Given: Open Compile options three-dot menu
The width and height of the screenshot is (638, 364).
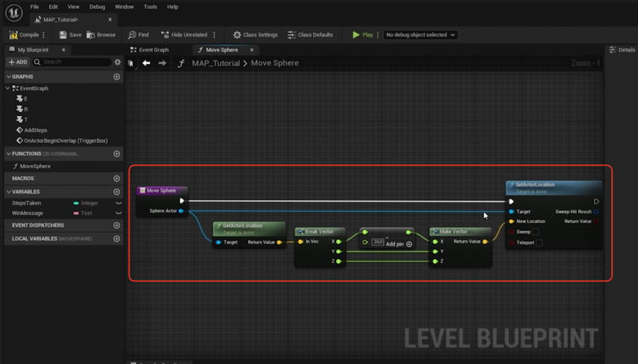Looking at the screenshot, I should coord(44,35).
